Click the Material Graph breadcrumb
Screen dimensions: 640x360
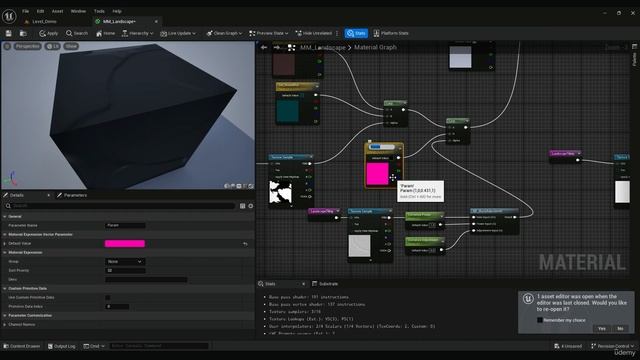point(375,48)
